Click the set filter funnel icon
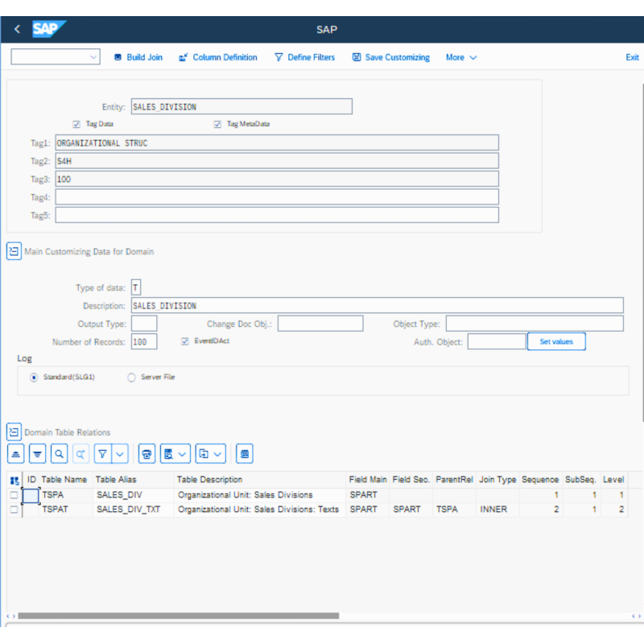Image resolution: width=644 pixels, height=644 pixels. (x=103, y=454)
